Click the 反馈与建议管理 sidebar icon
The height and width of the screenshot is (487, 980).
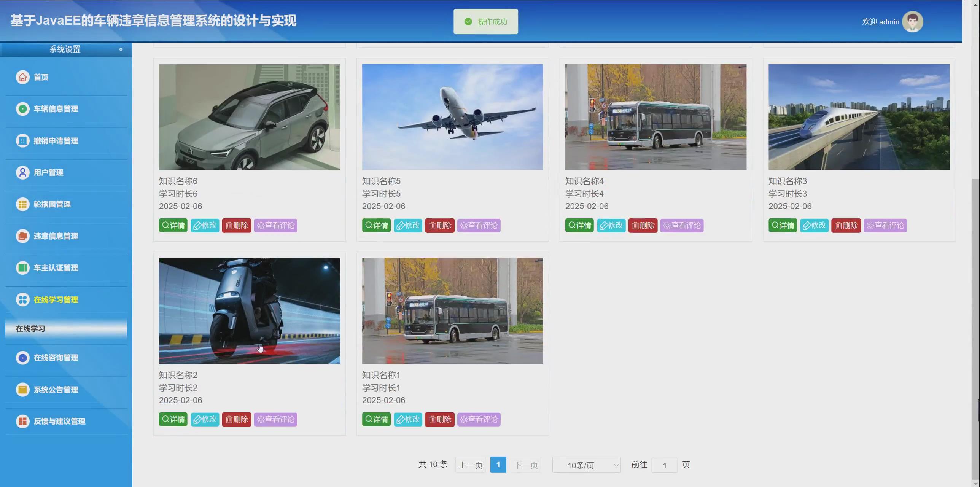(22, 421)
